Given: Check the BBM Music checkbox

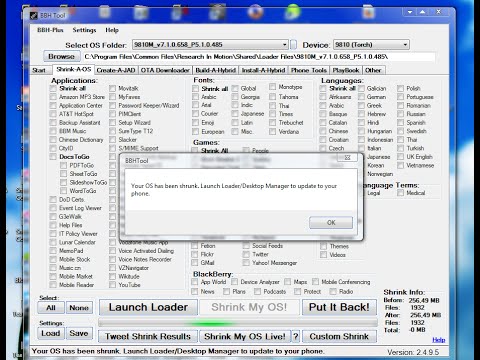Looking at the screenshot, I should pyautogui.click(x=53, y=131).
